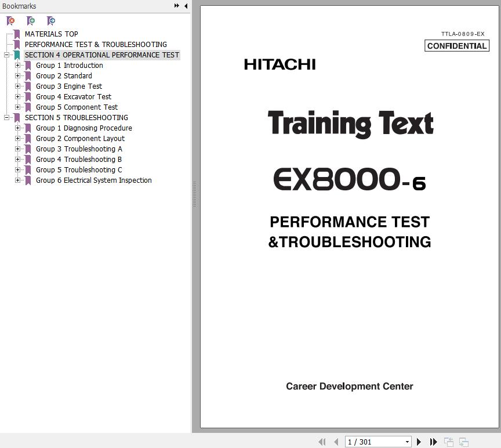Collapse SECTION 4 OPERATIONAL PERFORMANCE TEST node
The height and width of the screenshot is (448, 501).
click(x=6, y=55)
